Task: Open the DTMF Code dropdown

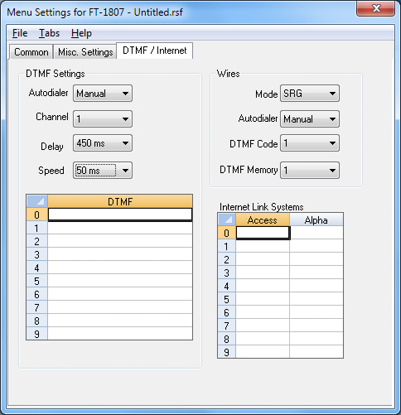Action: tap(310, 143)
